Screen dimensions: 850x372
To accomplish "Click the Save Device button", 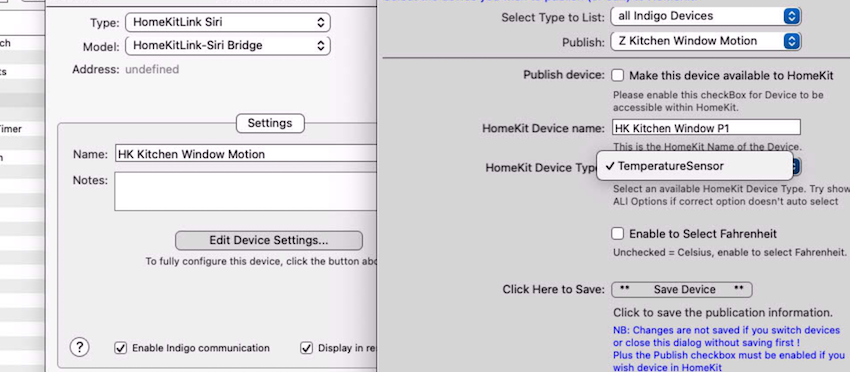I will click(x=681, y=290).
